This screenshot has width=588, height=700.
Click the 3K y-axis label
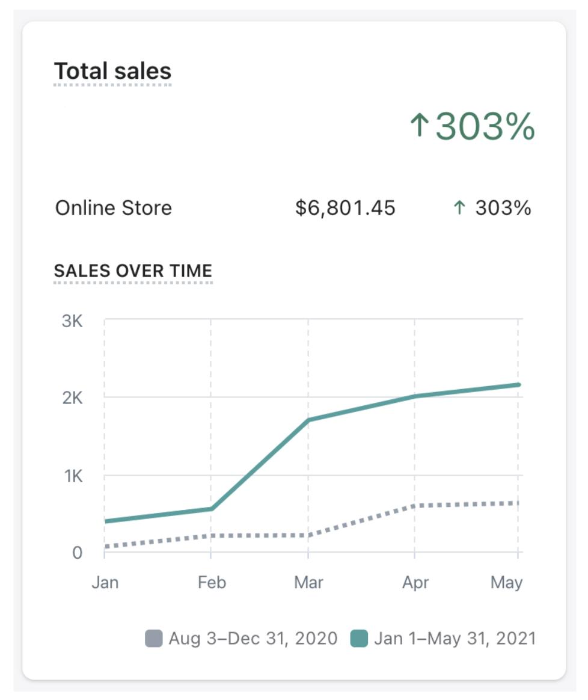[72, 321]
